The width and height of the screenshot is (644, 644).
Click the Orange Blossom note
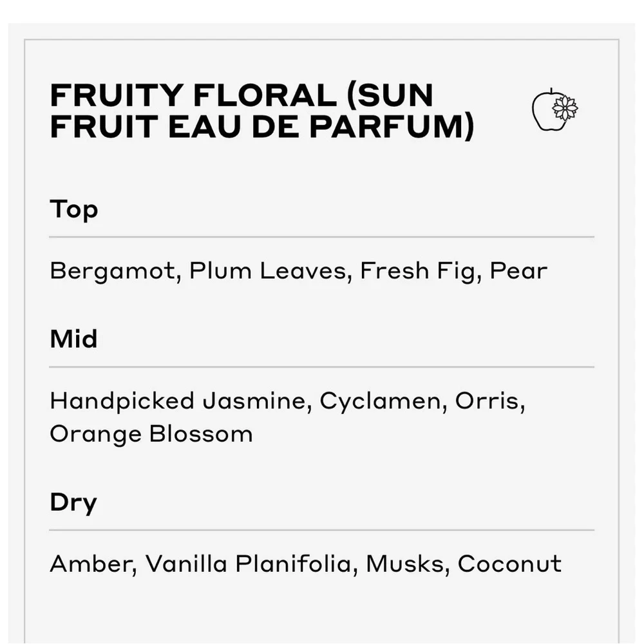pos(151,435)
